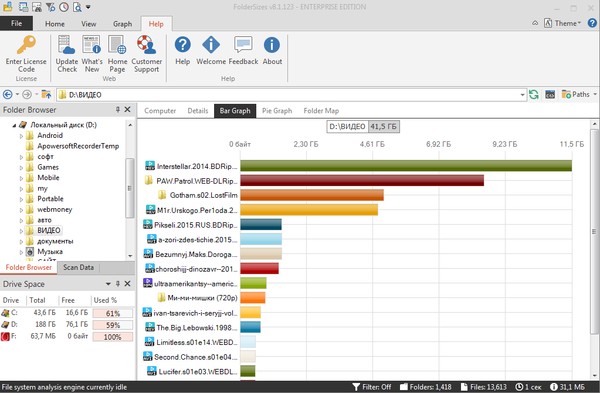Close the Folder Browser panel

coord(127,110)
